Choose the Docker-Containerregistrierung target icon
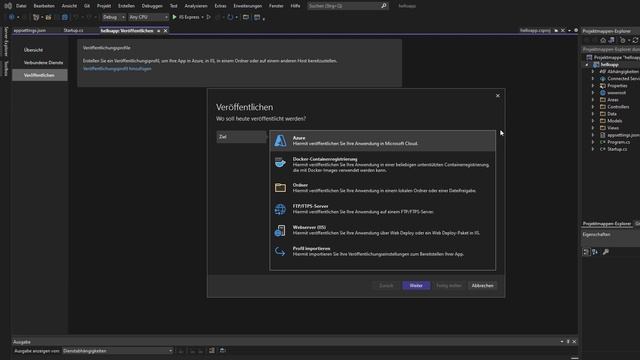This screenshot has width=640, height=360. tap(280, 163)
